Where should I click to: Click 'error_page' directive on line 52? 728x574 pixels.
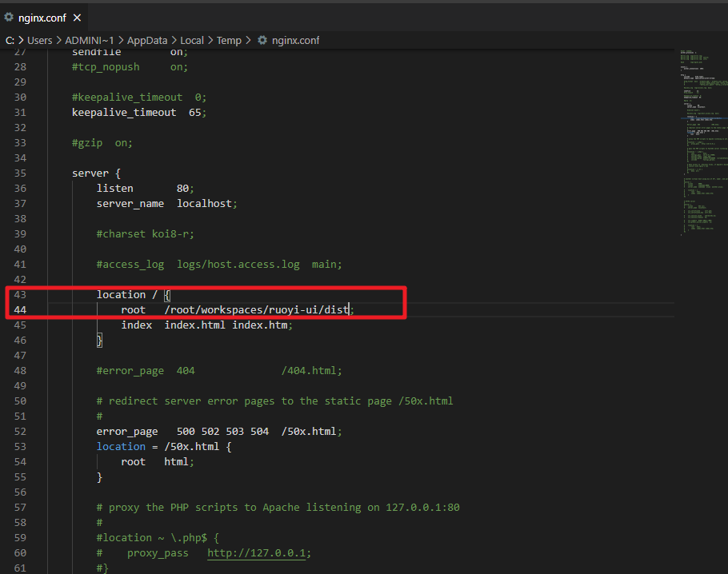(x=126, y=432)
